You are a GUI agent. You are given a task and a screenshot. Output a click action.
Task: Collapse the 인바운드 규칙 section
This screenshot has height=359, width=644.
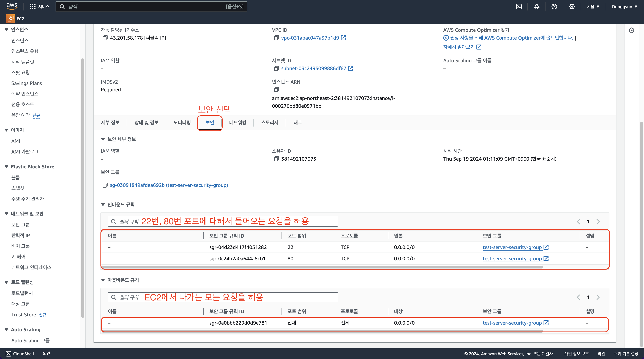[103, 205]
